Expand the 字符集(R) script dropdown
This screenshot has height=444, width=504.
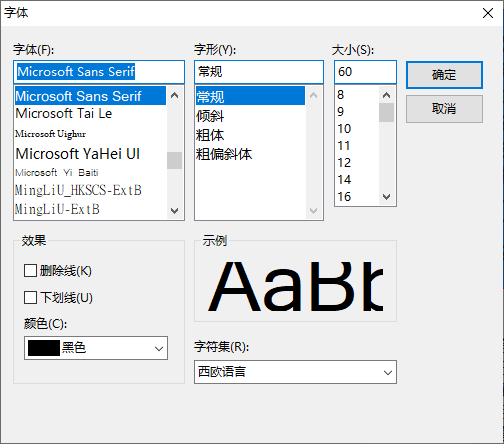(295, 372)
